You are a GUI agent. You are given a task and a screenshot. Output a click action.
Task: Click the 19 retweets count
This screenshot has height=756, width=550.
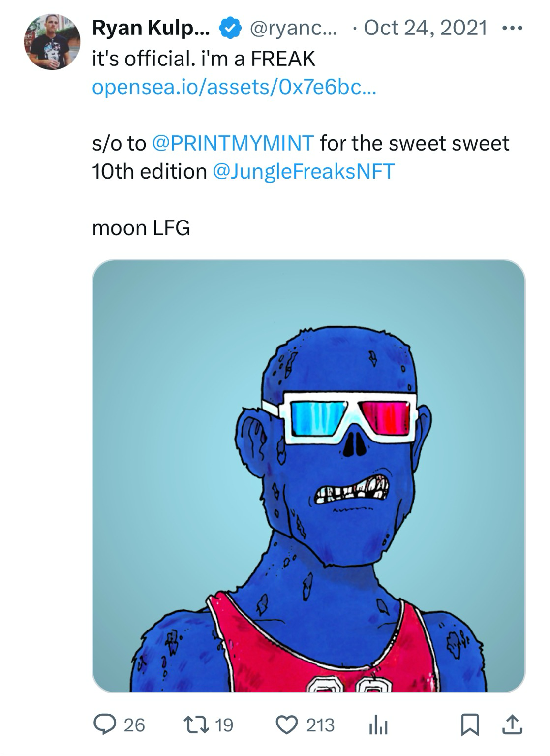click(224, 725)
